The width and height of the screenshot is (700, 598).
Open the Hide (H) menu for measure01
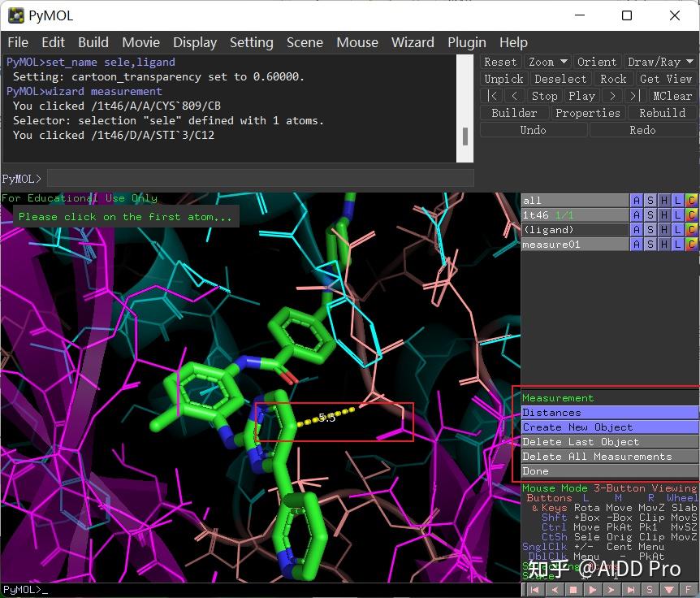664,245
